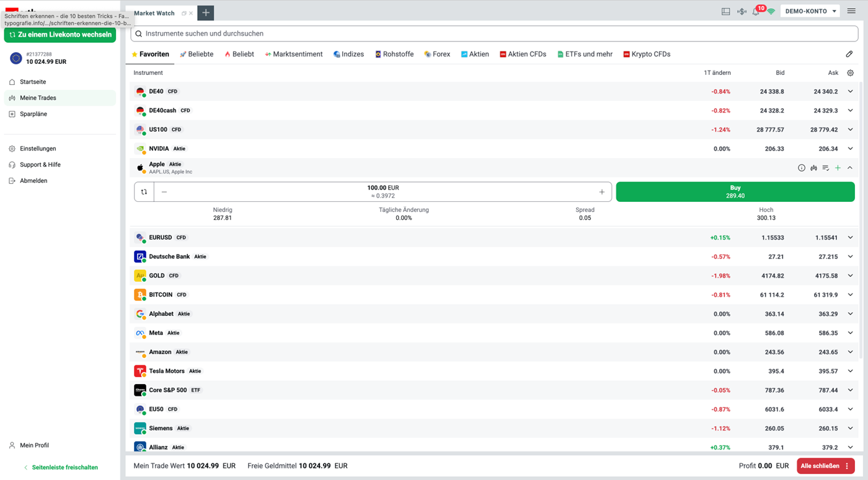Screen dimensions: 868x480
Task: Expand the Core S&P 500 row chevron
Action: click(851, 390)
